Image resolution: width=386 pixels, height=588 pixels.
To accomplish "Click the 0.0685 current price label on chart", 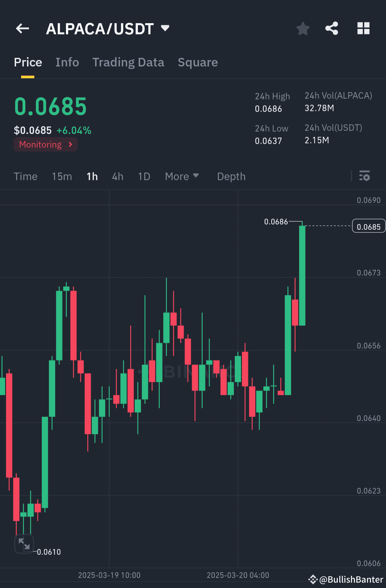I will tap(368, 226).
